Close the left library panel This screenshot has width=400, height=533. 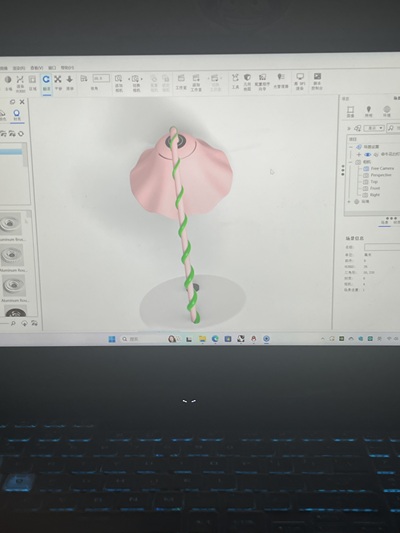(22, 102)
